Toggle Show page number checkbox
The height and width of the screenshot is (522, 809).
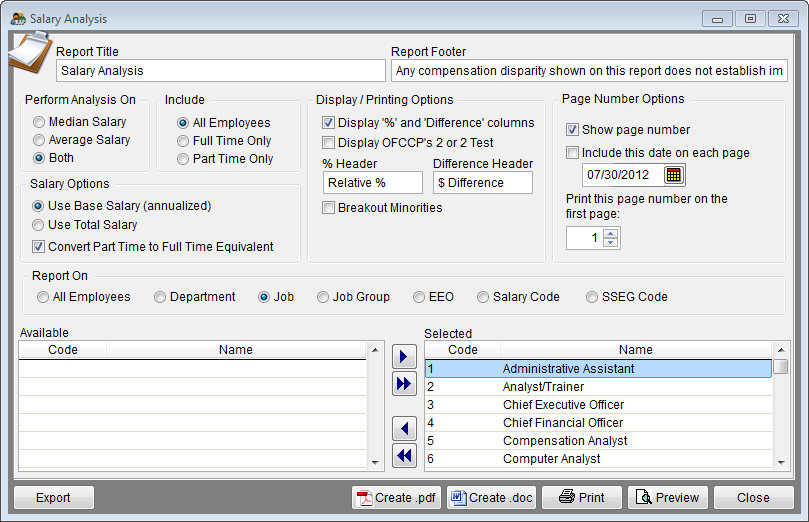coord(572,129)
